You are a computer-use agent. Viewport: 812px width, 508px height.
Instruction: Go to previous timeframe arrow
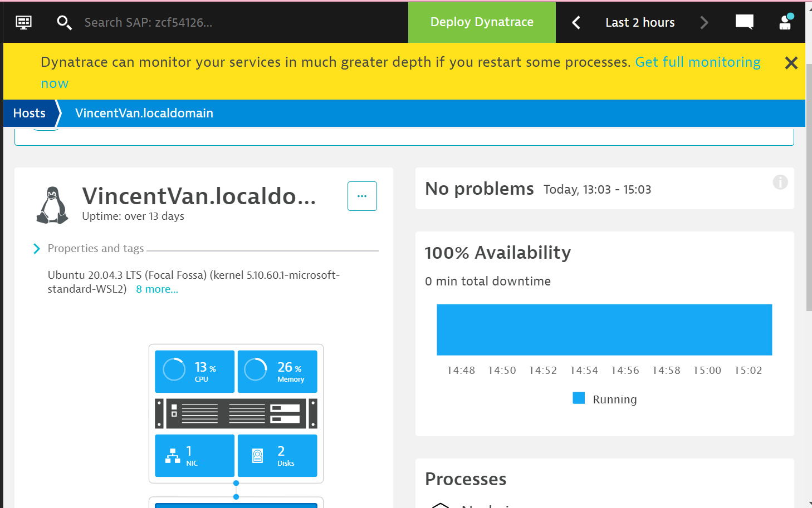click(576, 22)
